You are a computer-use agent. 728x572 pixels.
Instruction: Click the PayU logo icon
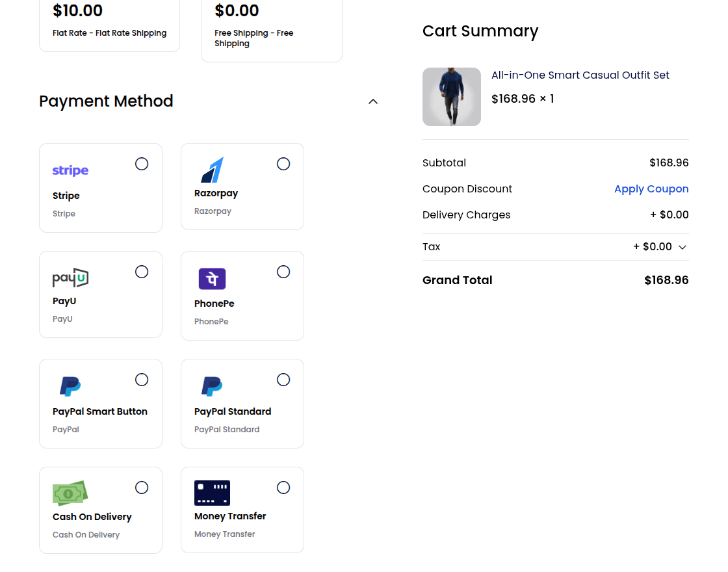[71, 278]
